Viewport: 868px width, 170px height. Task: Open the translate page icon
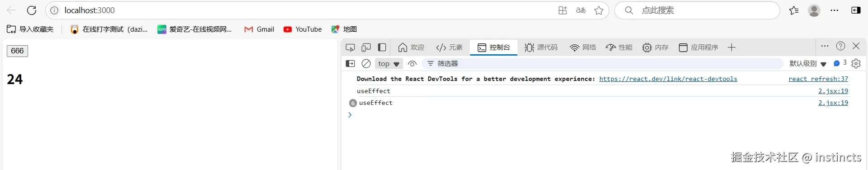click(x=581, y=10)
